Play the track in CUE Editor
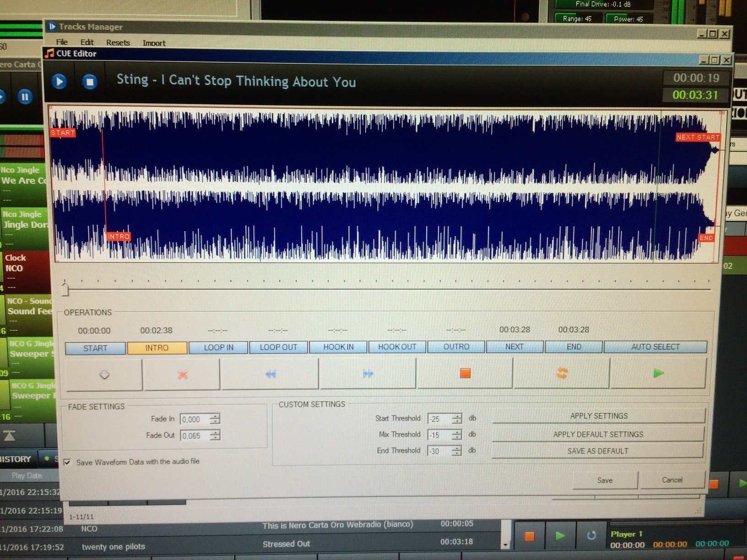 click(59, 81)
